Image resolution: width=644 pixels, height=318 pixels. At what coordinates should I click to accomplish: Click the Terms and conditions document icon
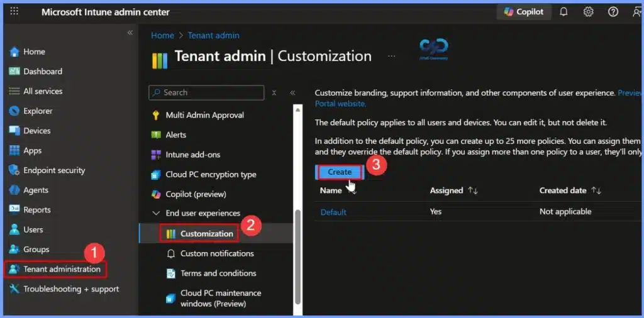coord(171,273)
